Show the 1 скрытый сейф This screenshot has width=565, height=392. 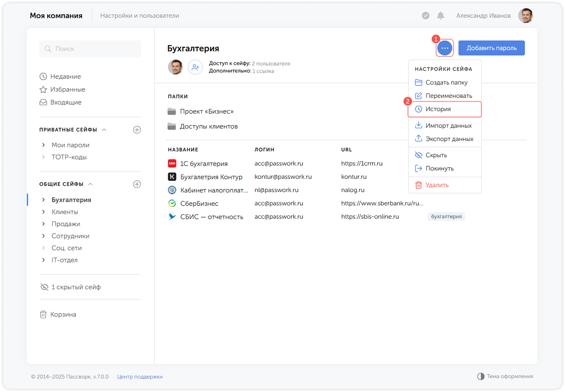pyautogui.click(x=70, y=287)
